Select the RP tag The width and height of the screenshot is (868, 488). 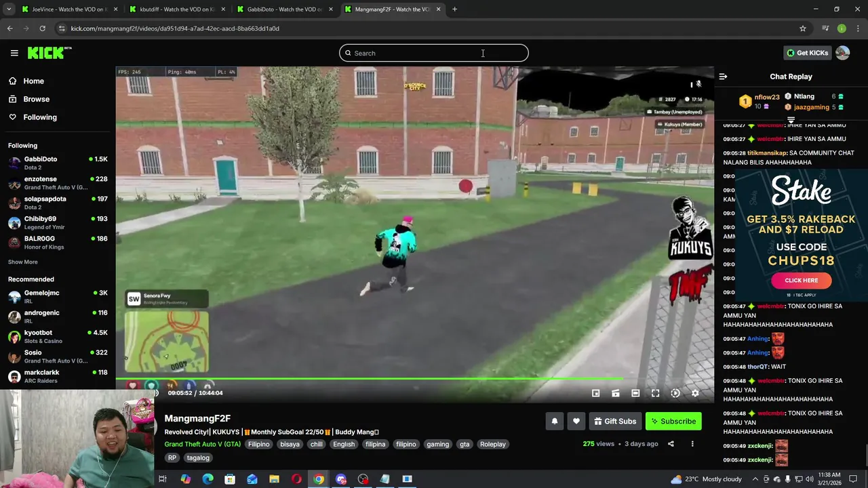tap(172, 457)
